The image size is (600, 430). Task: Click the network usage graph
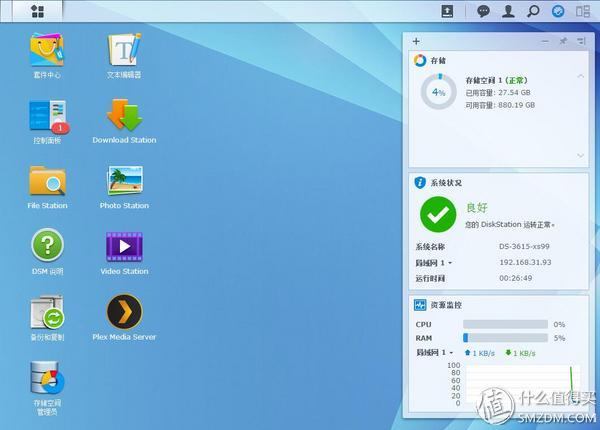point(523,384)
